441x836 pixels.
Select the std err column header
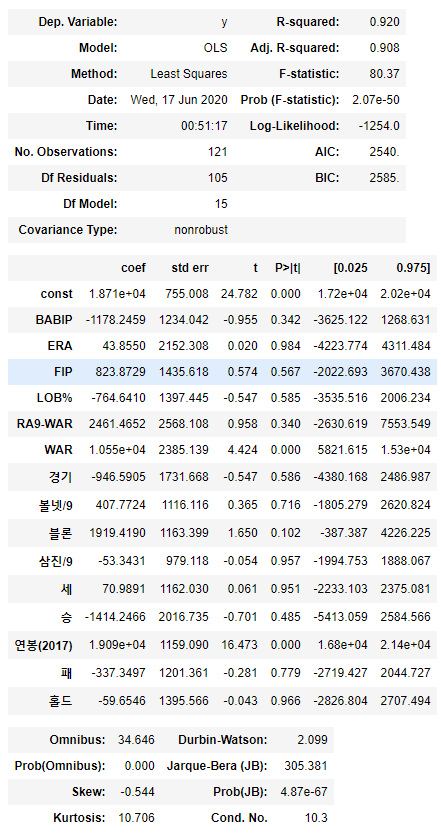(190, 268)
